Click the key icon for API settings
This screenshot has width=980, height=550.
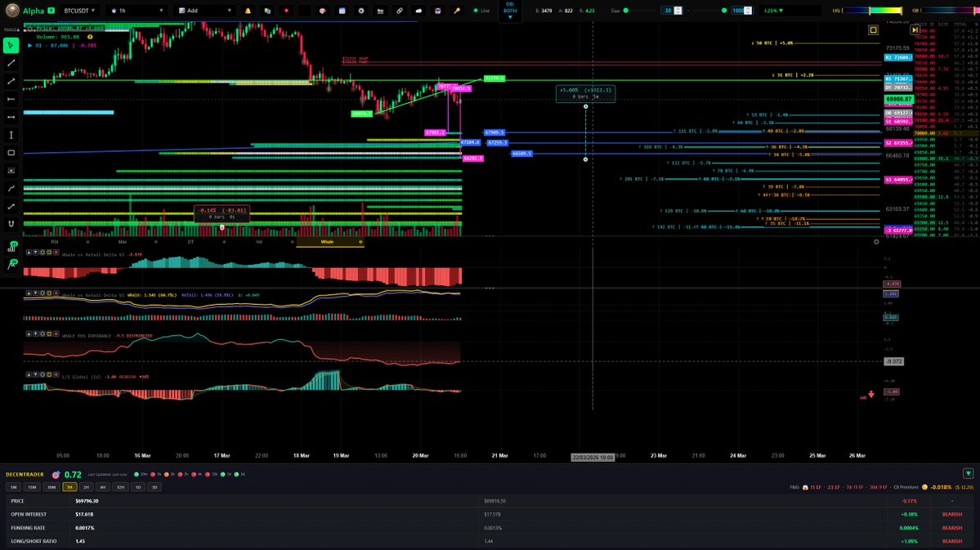[x=457, y=11]
